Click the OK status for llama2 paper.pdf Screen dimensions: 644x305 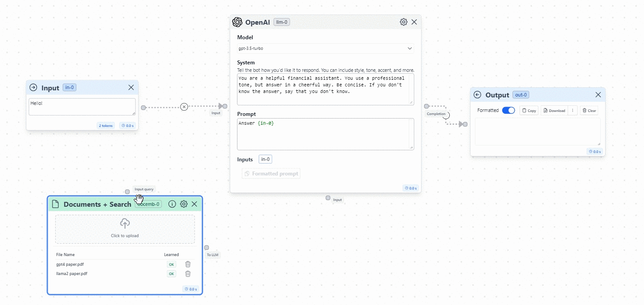point(171,274)
